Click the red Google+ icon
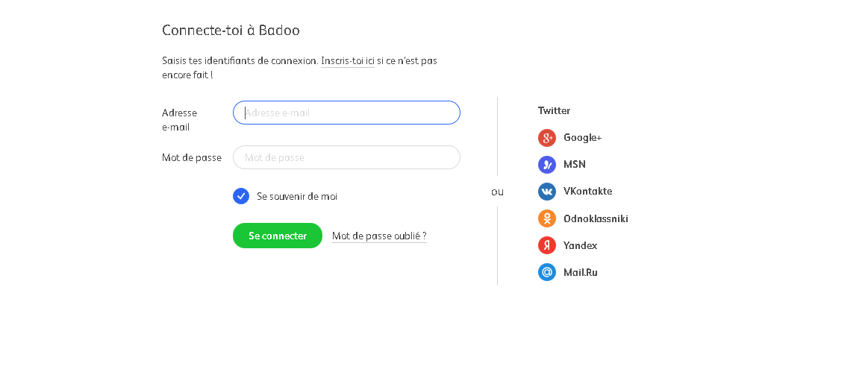Viewport: 868px width, 372px height. pos(547,137)
